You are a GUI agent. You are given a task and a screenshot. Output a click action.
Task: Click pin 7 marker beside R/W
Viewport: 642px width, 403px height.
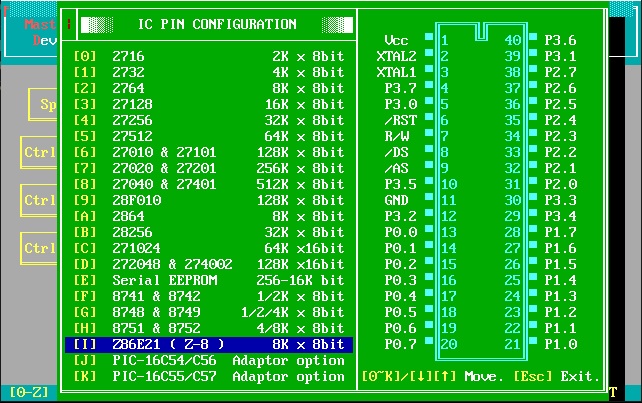point(429,132)
